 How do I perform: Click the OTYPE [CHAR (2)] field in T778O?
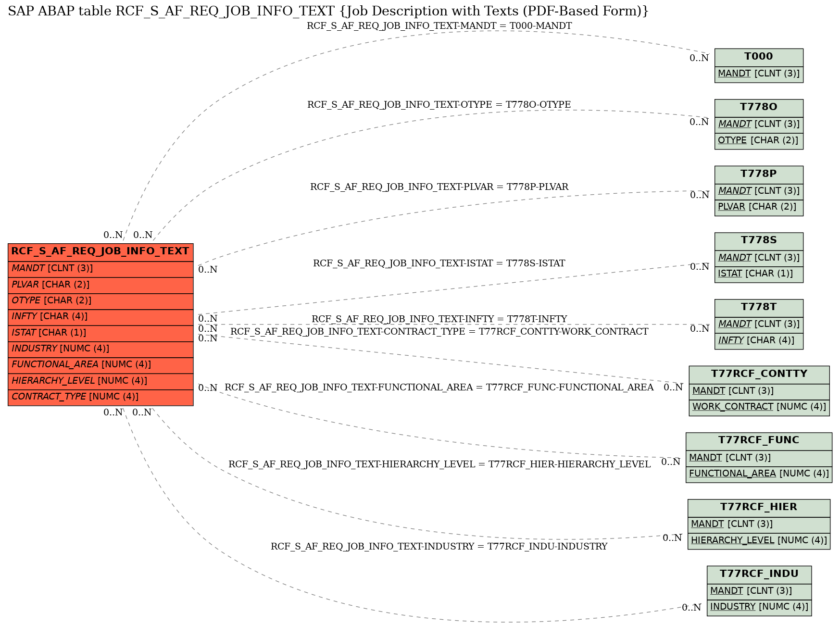point(759,141)
